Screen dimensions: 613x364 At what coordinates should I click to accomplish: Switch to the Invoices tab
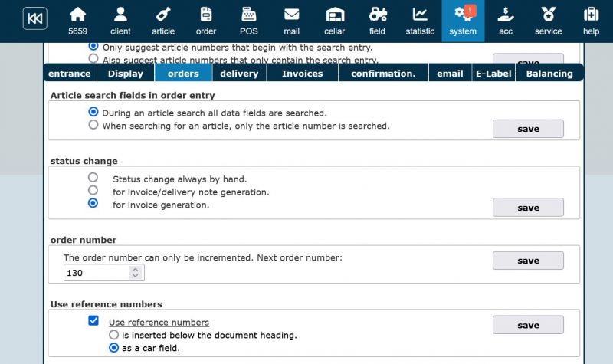tap(302, 74)
